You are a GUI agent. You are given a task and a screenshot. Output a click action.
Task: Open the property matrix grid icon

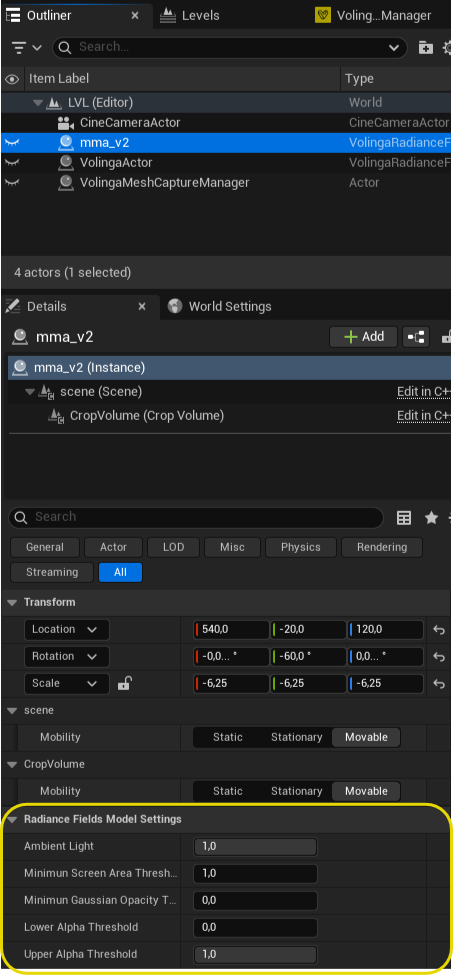click(404, 518)
